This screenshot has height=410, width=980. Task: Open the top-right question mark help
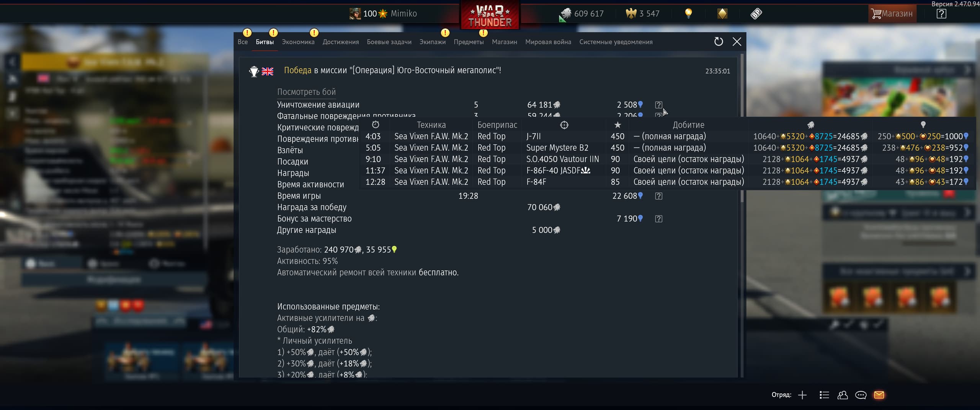point(941,14)
